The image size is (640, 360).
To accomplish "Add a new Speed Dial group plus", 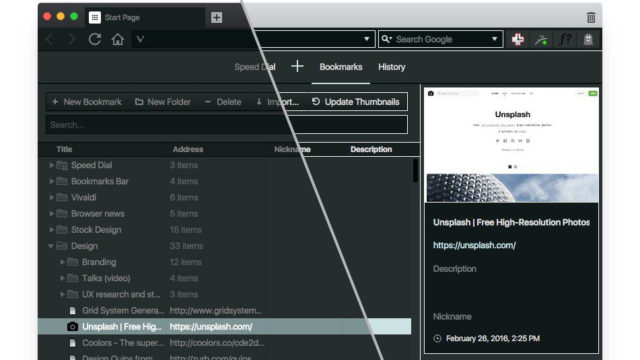I will tap(297, 66).
